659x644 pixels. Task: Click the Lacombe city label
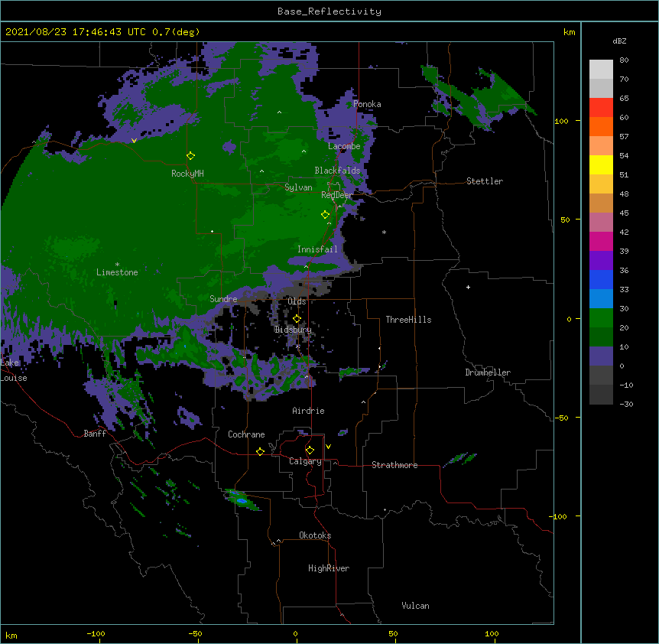(344, 146)
